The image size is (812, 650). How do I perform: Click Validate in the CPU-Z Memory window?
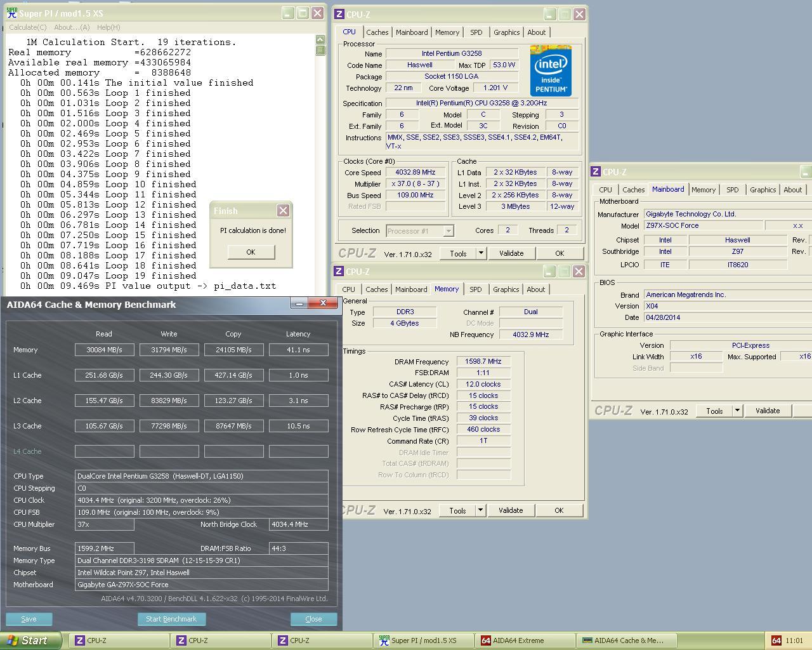coord(511,510)
